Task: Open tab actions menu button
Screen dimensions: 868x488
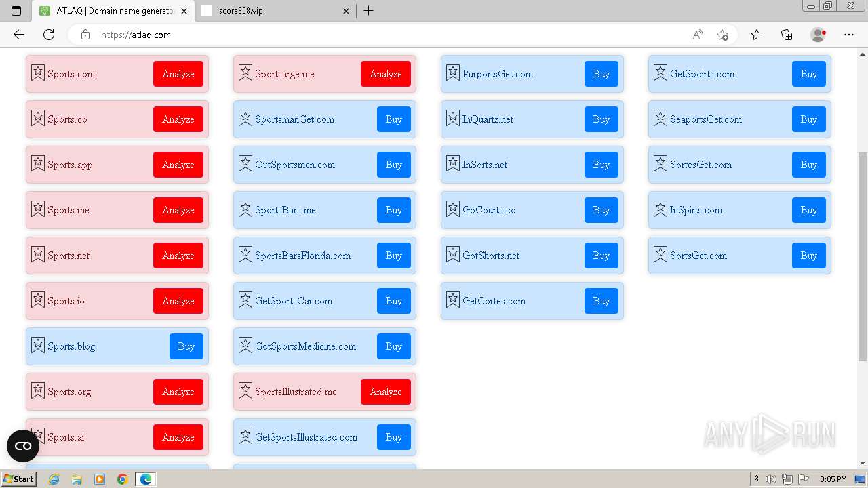Action: [x=16, y=11]
